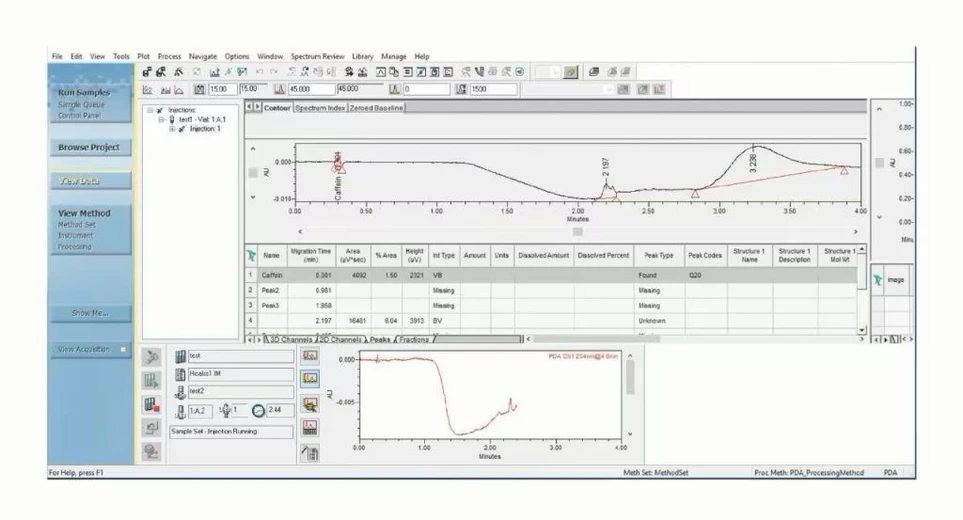Collapse the test1 - Vial 1:A,1 node

coord(161,120)
